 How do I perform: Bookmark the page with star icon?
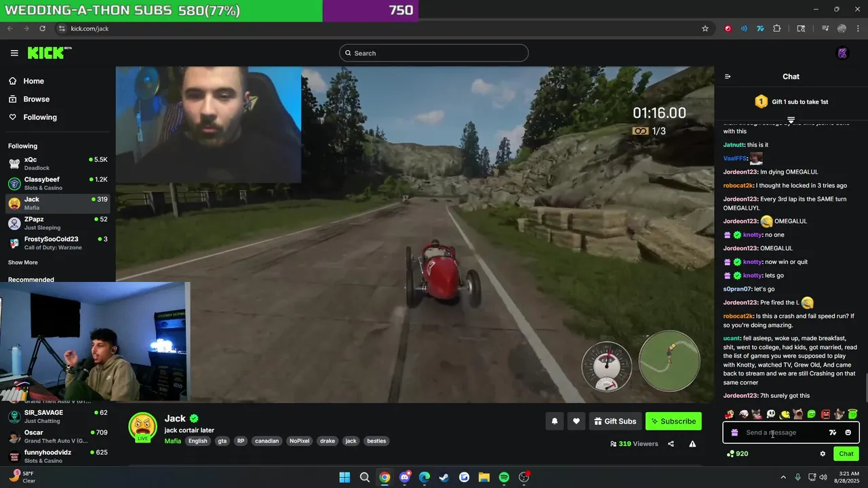[x=705, y=28]
